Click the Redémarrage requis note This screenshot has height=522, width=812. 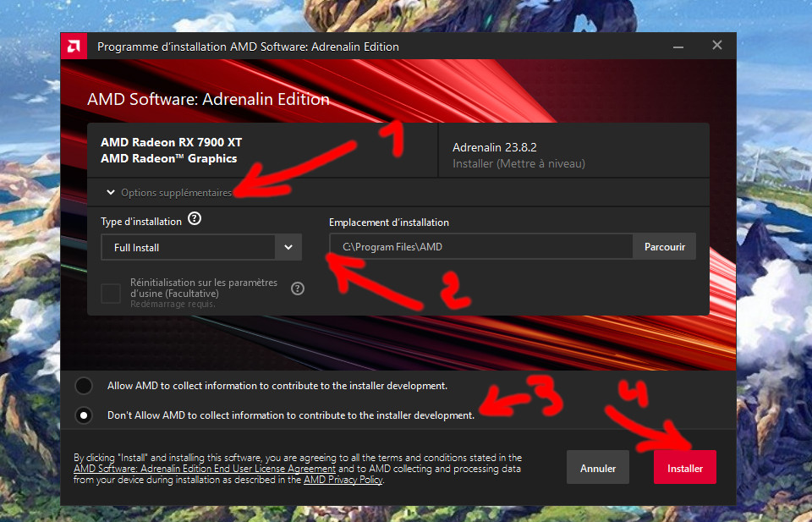tap(173, 304)
